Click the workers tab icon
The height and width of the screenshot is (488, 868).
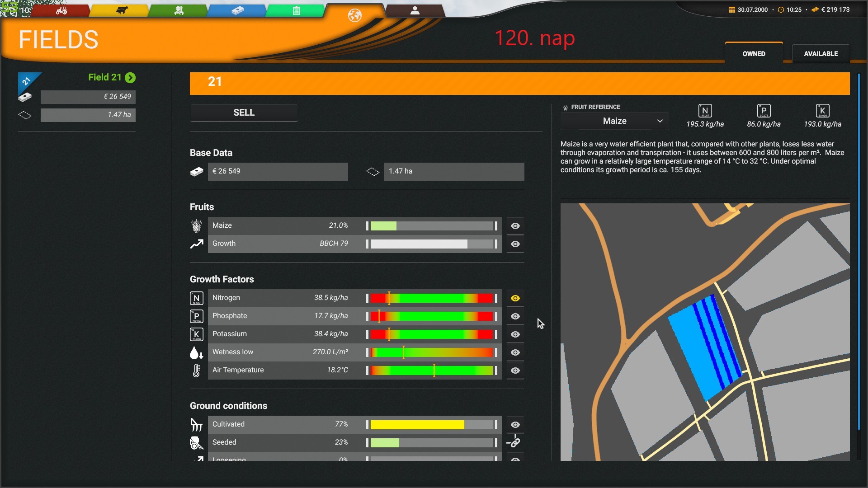tap(179, 10)
